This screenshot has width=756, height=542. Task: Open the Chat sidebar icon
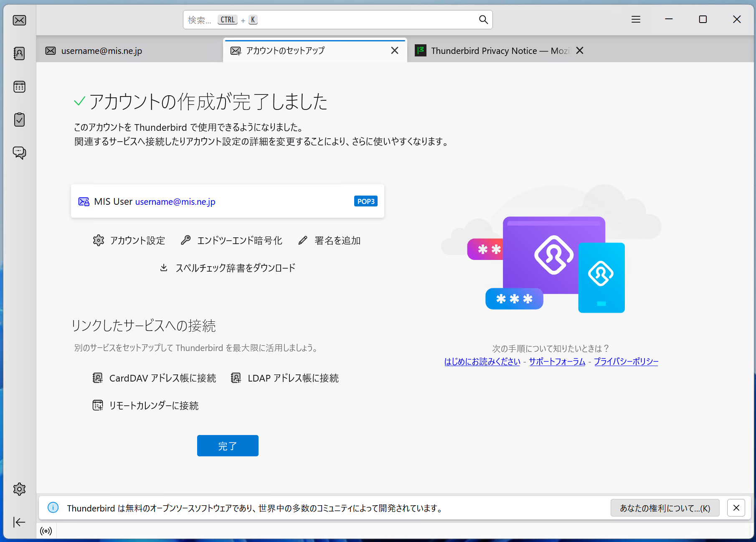19,153
